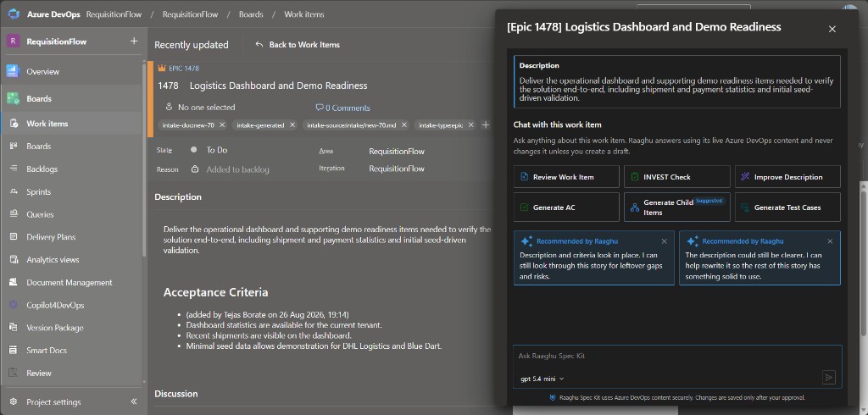Screen dimensions: 868x415
Task: Dismiss the 'leftover gaps and risks' recommendation
Action: 665,241
